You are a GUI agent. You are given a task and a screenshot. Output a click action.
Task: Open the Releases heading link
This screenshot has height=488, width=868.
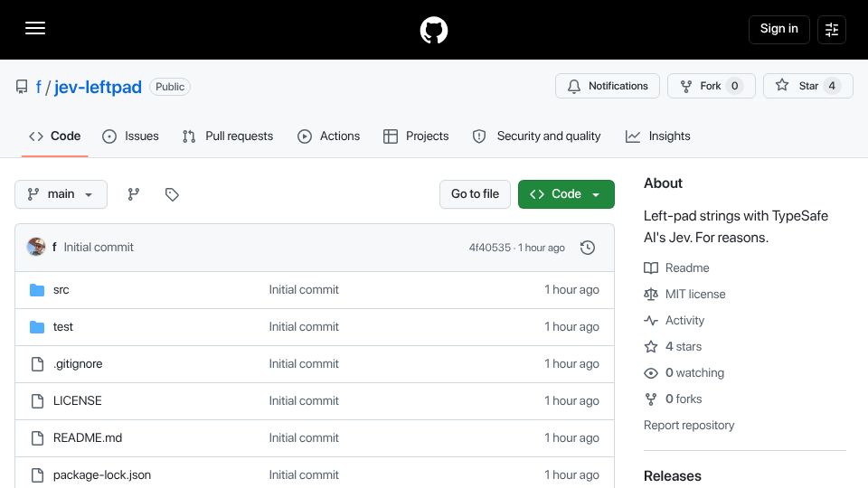click(673, 476)
